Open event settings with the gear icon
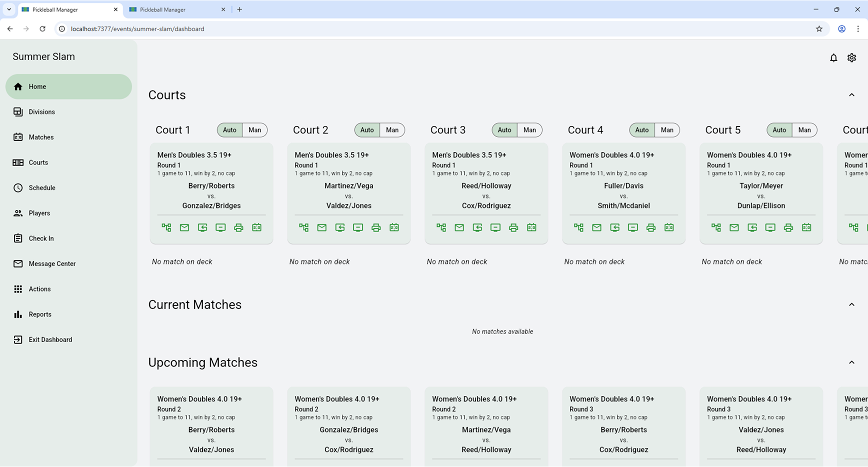The height and width of the screenshot is (467, 868). tap(851, 57)
